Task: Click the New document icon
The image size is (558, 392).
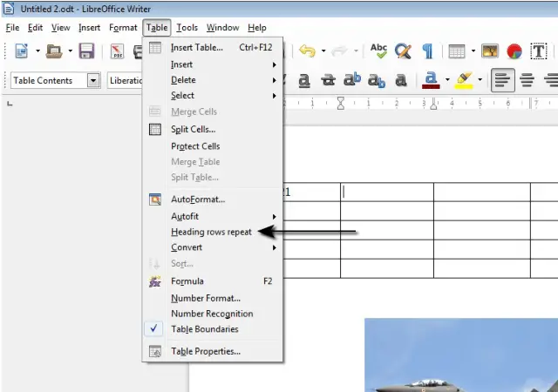Action: coord(21,51)
